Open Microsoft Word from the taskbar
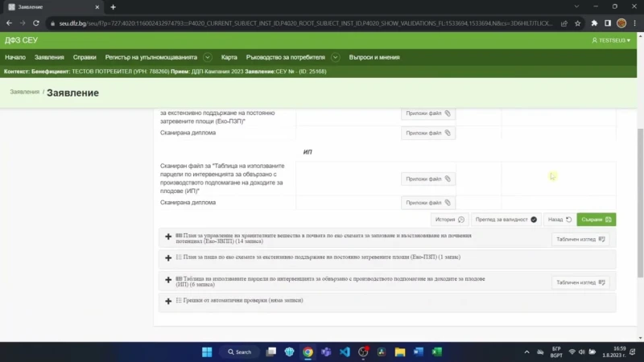644x362 pixels. click(419, 352)
